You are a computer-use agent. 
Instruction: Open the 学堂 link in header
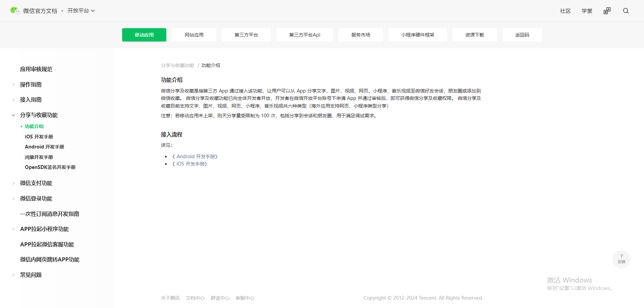[x=587, y=11]
